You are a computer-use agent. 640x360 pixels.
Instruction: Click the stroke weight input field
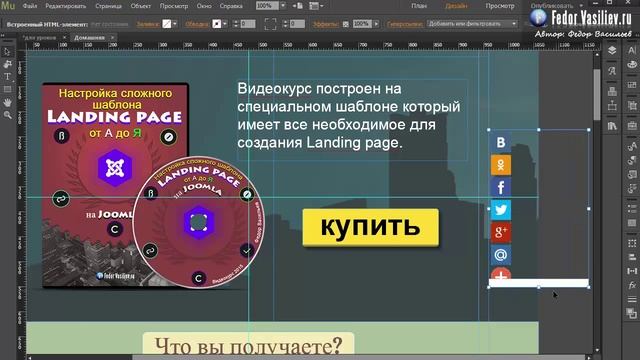point(248,24)
